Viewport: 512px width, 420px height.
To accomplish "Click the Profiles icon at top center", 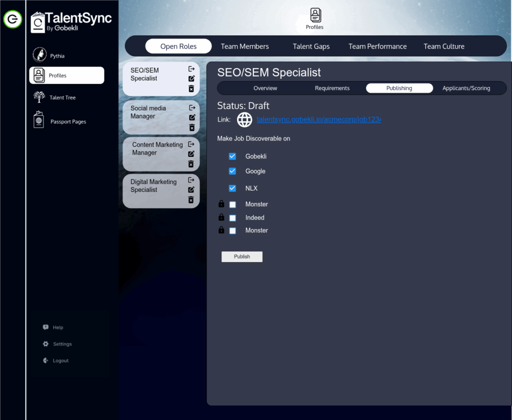I will point(315,15).
